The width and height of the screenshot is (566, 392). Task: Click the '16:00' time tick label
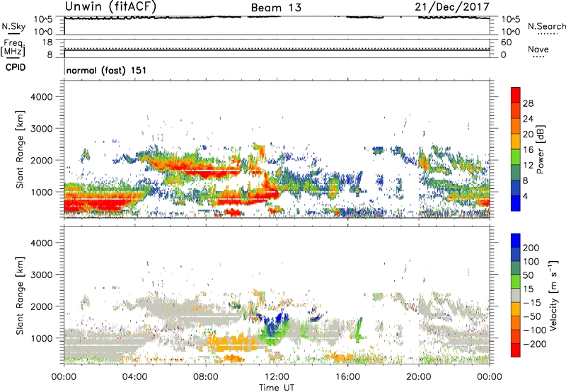pos(347,377)
